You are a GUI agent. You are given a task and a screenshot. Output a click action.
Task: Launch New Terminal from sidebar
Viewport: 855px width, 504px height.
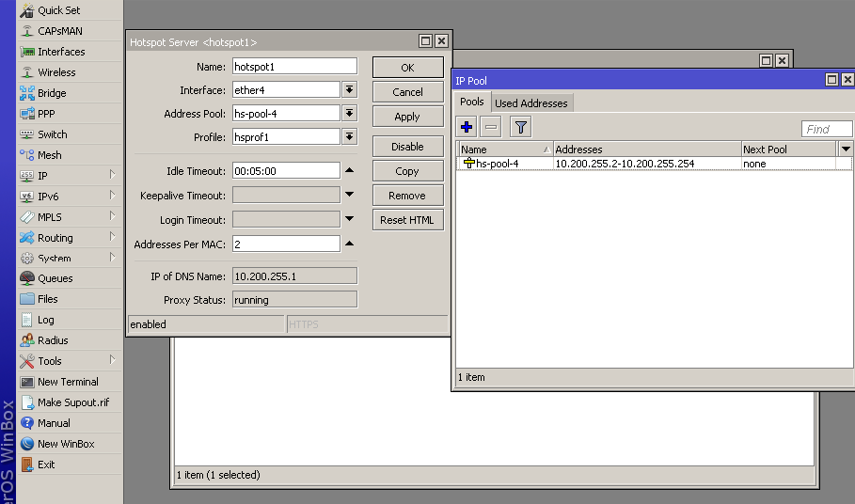pyautogui.click(x=68, y=382)
